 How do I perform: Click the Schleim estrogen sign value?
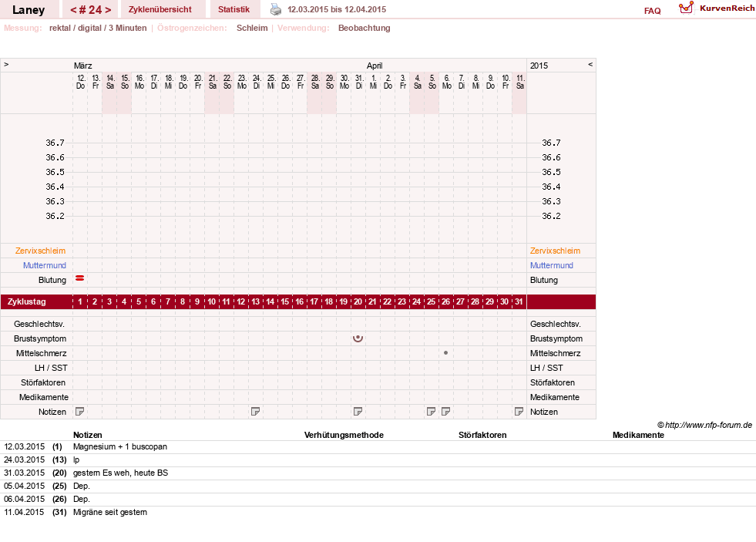[x=252, y=28]
